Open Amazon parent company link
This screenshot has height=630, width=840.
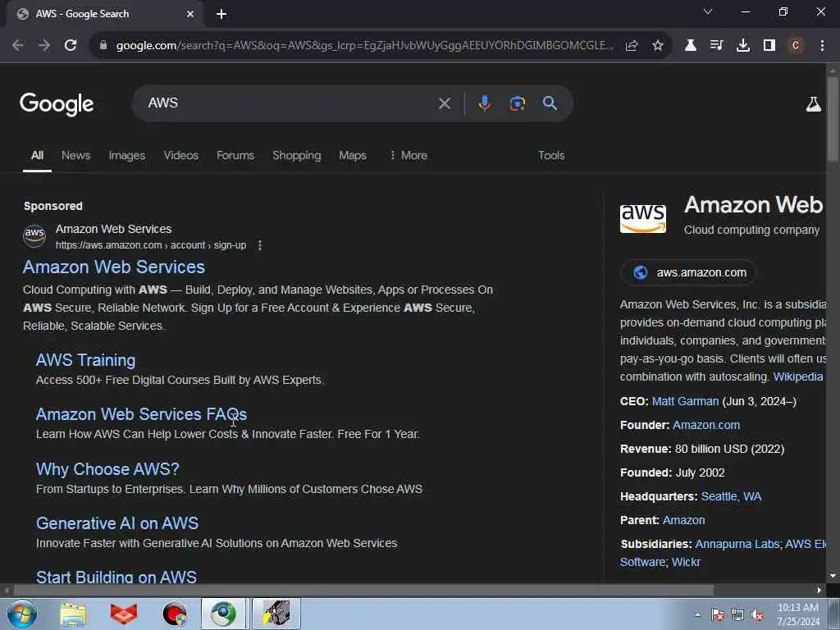point(683,520)
